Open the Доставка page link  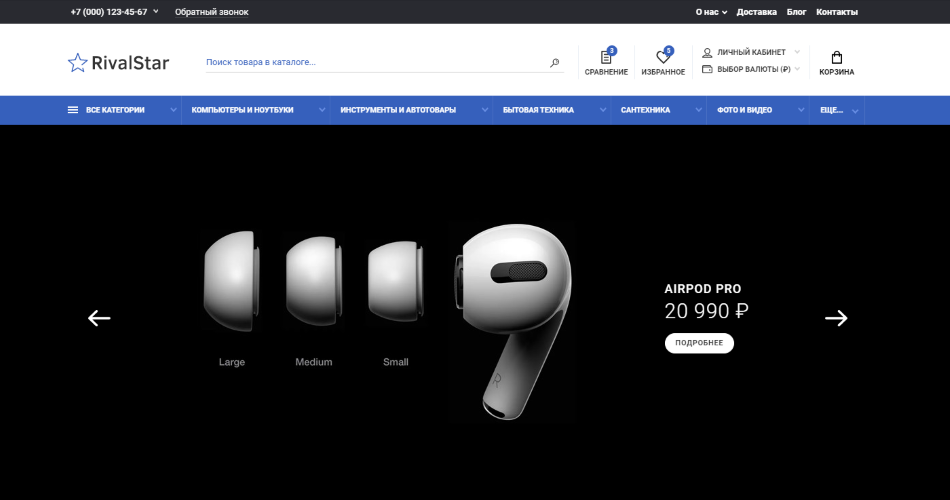(757, 12)
